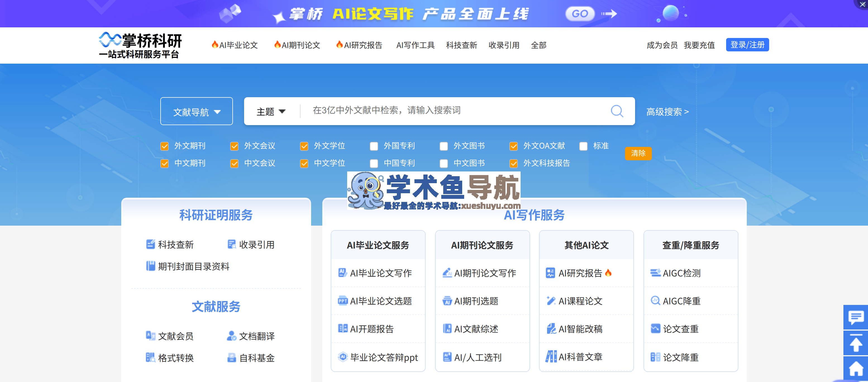
Task: Uncheck the 外文科技报告 checkbox
Action: 514,163
